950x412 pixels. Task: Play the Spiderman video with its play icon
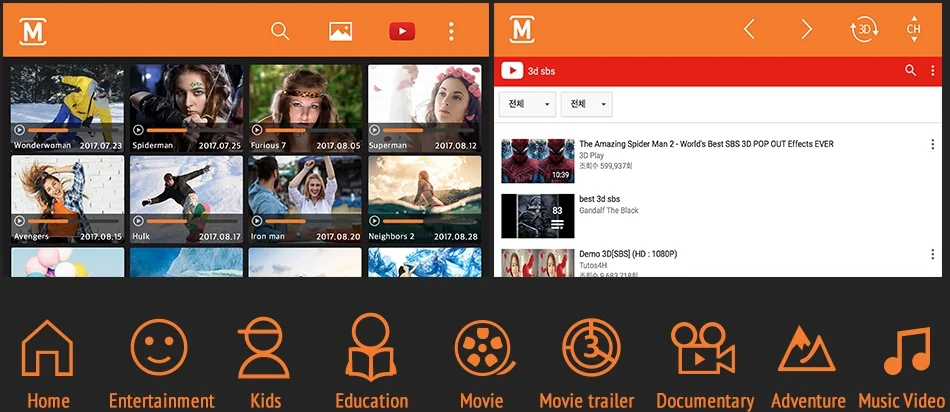click(138, 130)
